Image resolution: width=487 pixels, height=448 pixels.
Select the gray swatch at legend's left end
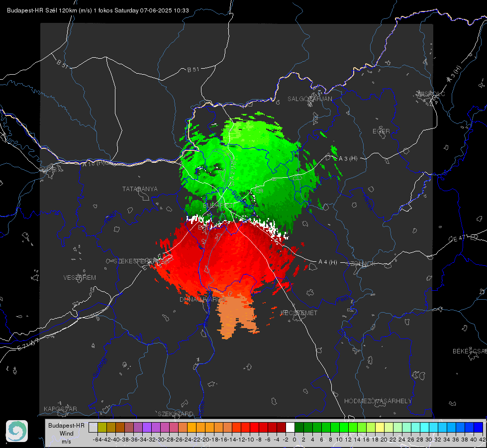(93, 427)
